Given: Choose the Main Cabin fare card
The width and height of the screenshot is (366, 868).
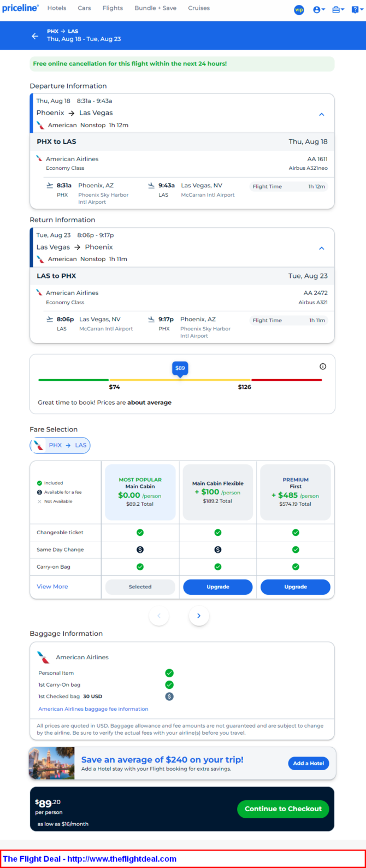Looking at the screenshot, I should pos(140,492).
